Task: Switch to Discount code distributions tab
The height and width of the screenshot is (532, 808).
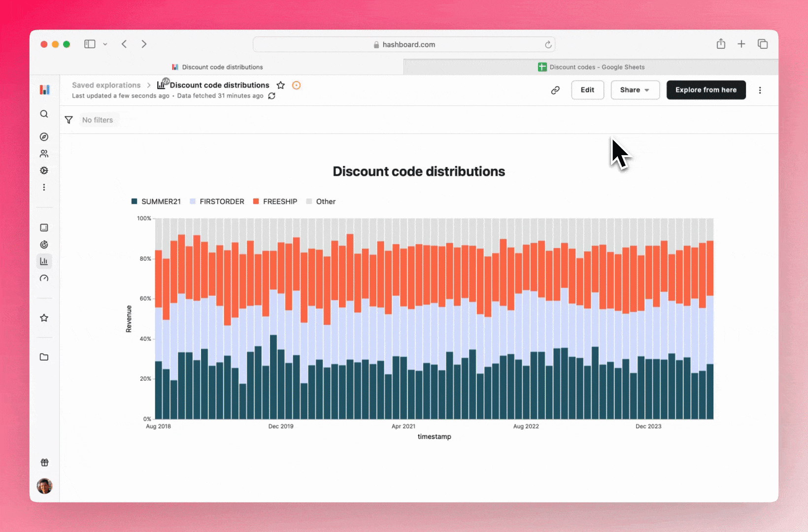Action: (217, 67)
